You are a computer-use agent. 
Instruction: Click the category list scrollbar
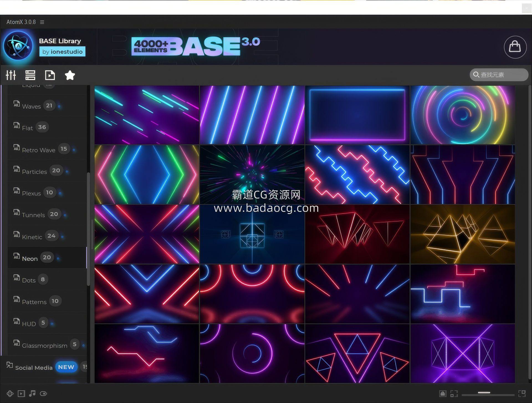89,229
